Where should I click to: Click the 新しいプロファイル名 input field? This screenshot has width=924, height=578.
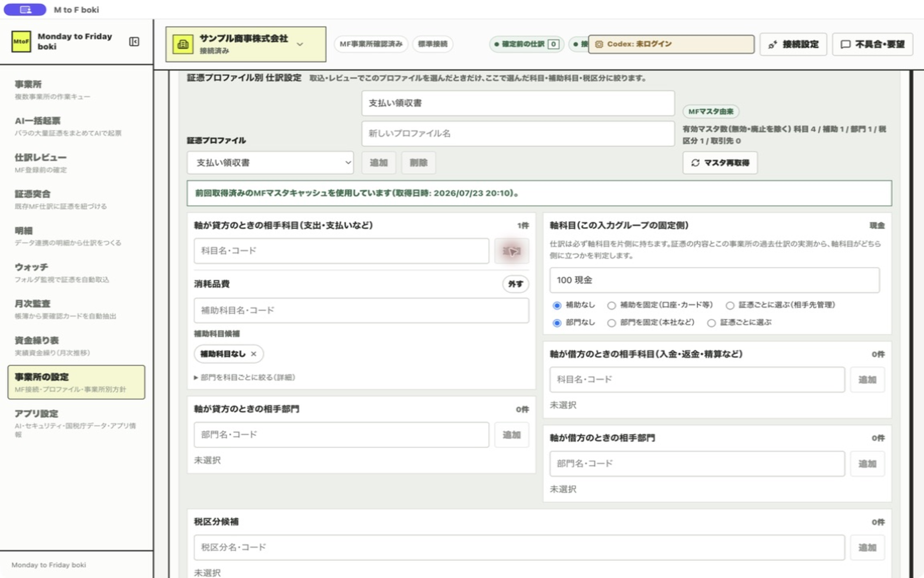pos(518,133)
